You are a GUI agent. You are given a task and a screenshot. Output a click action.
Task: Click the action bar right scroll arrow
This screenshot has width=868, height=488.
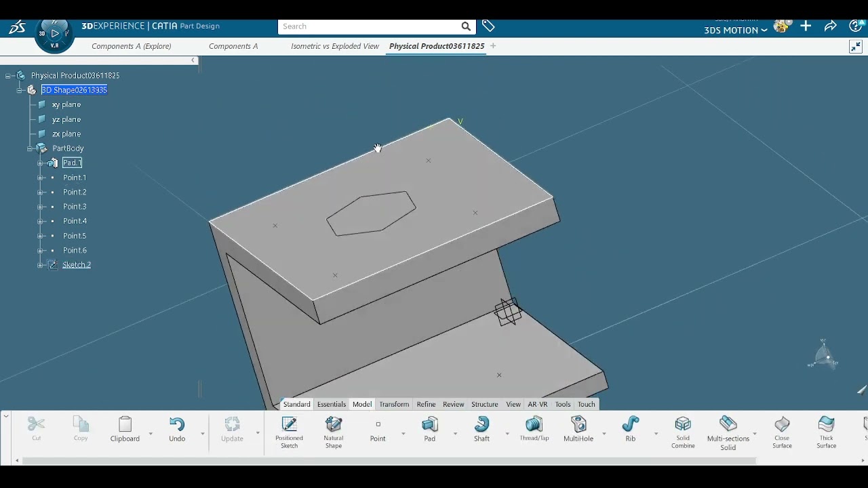tap(863, 461)
